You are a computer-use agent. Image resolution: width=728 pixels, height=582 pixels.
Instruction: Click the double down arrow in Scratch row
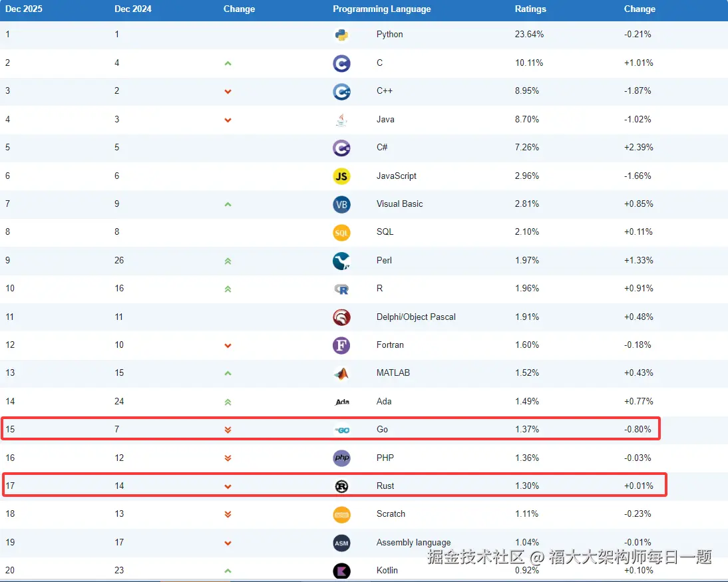(x=228, y=515)
